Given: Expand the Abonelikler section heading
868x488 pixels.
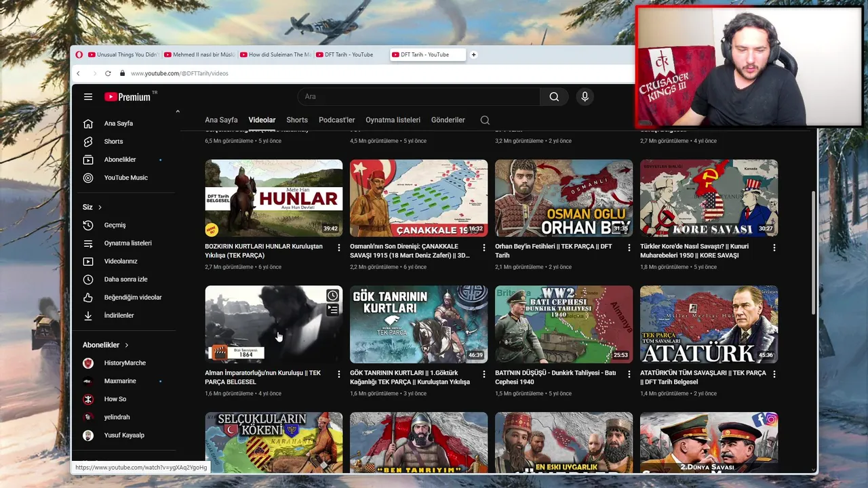Looking at the screenshot, I should (106, 345).
